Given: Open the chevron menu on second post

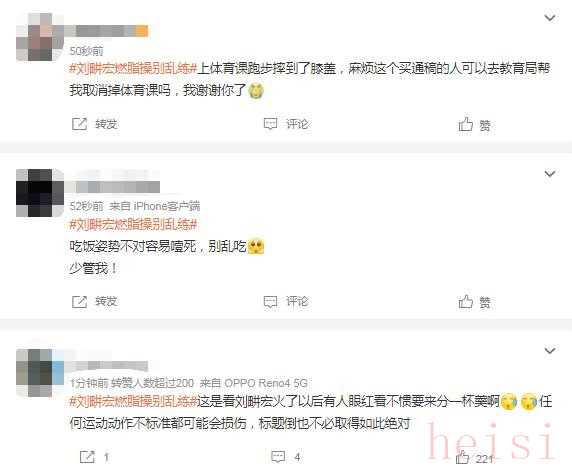Looking at the screenshot, I should tap(550, 174).
